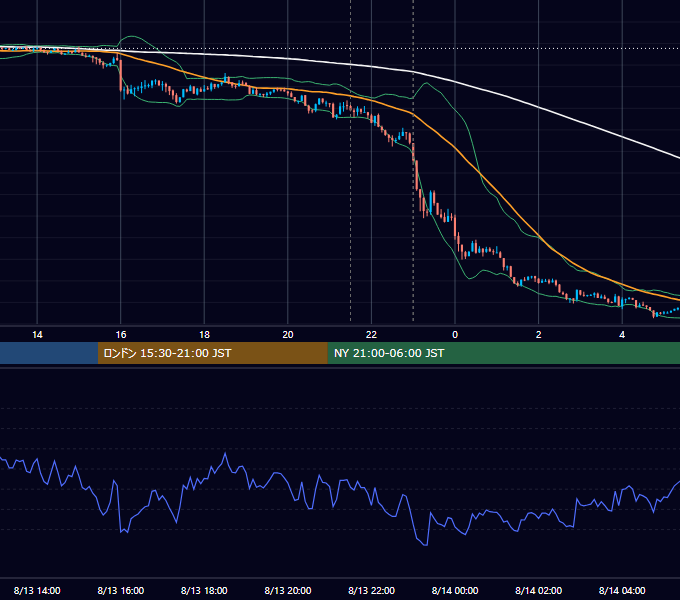Screen dimensions: 680x600
Task: Click the 8/13 18:00 date label
Action: click(x=204, y=590)
